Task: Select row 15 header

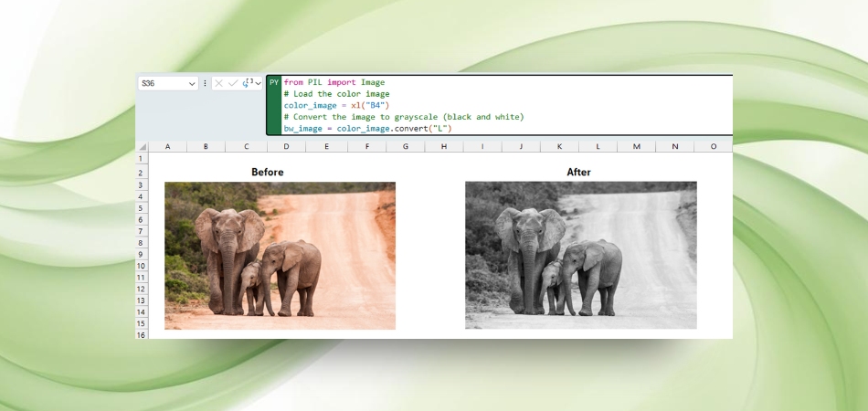Action: point(142,323)
